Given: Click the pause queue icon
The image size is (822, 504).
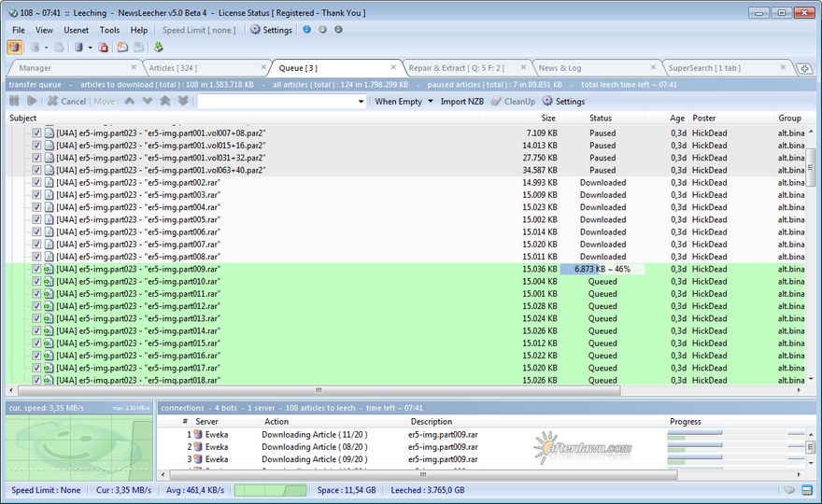Looking at the screenshot, I should click(14, 101).
